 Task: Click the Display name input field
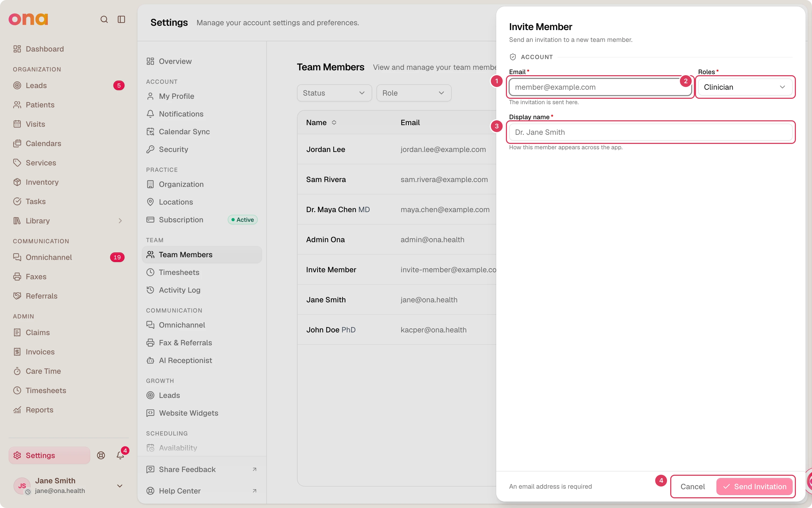point(651,132)
